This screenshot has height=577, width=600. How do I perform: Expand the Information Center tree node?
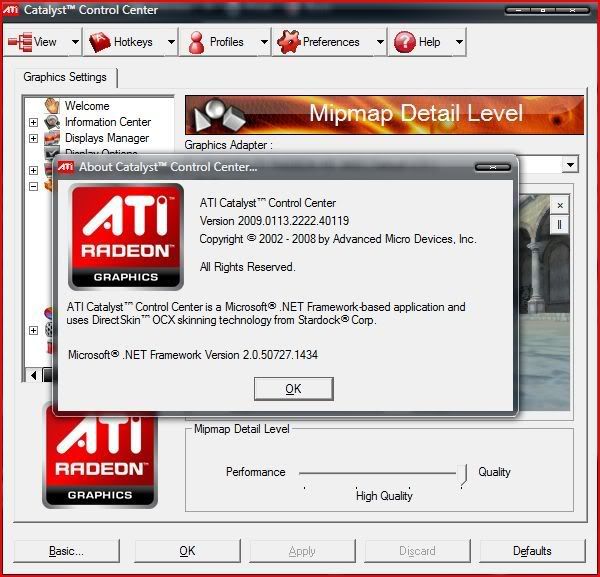click(33, 123)
